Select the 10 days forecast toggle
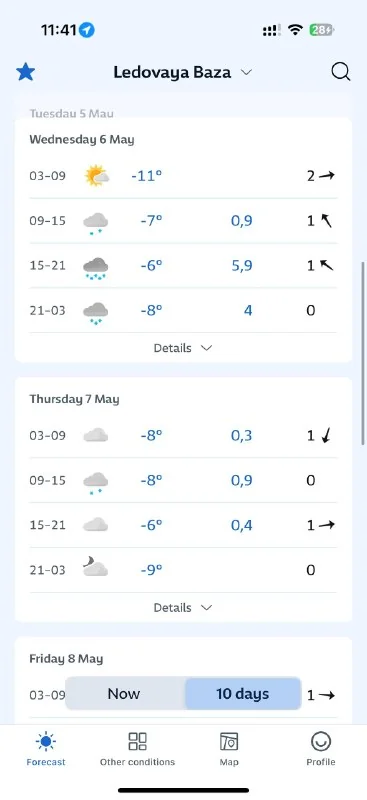Viewport: 367px width, 800px height. click(242, 694)
